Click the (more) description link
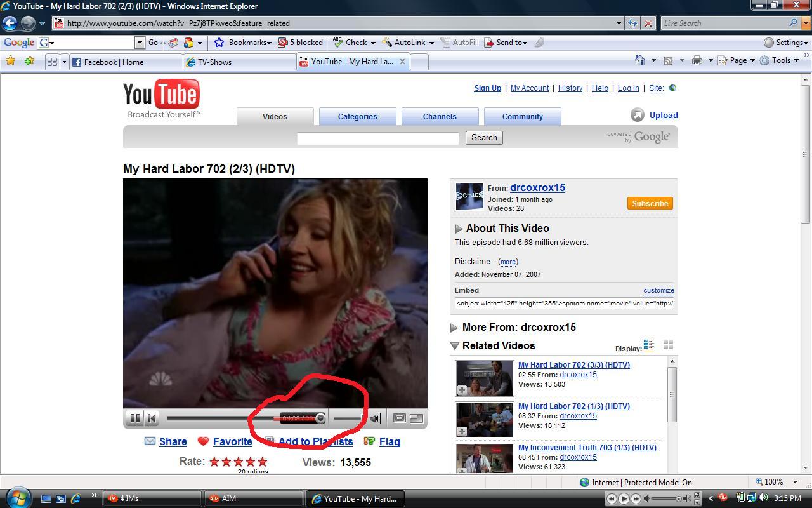Screen dimensions: 812x508 click(x=507, y=262)
